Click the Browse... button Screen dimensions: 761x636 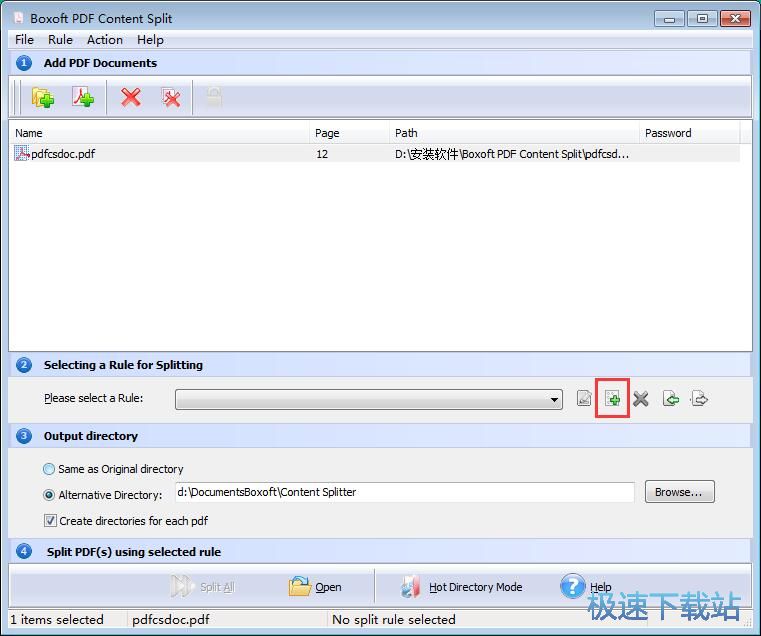point(679,492)
